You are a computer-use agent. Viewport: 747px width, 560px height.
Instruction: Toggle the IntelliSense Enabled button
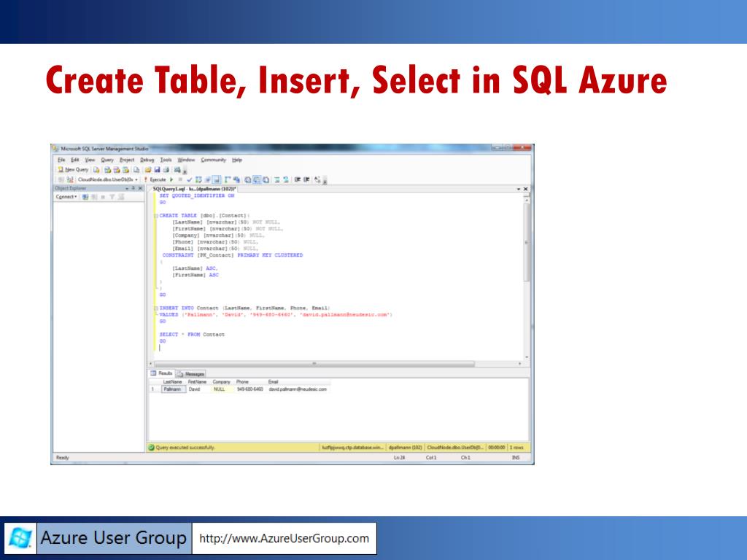[216, 179]
